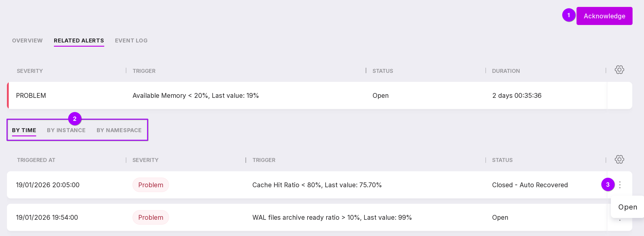Image resolution: width=644 pixels, height=236 pixels.
Task: Click Problem badge in the Cache Hit Ratio row
Action: coord(150,185)
